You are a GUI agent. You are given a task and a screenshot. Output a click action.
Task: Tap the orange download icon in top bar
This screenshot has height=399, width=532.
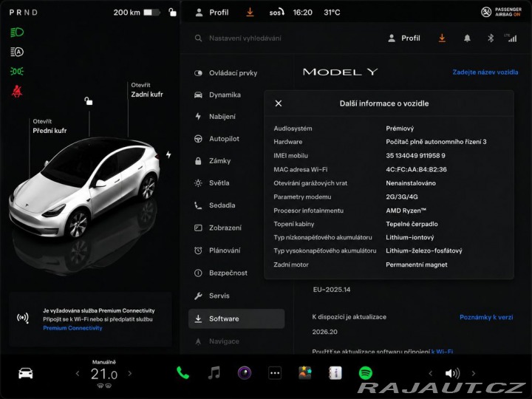250,13
